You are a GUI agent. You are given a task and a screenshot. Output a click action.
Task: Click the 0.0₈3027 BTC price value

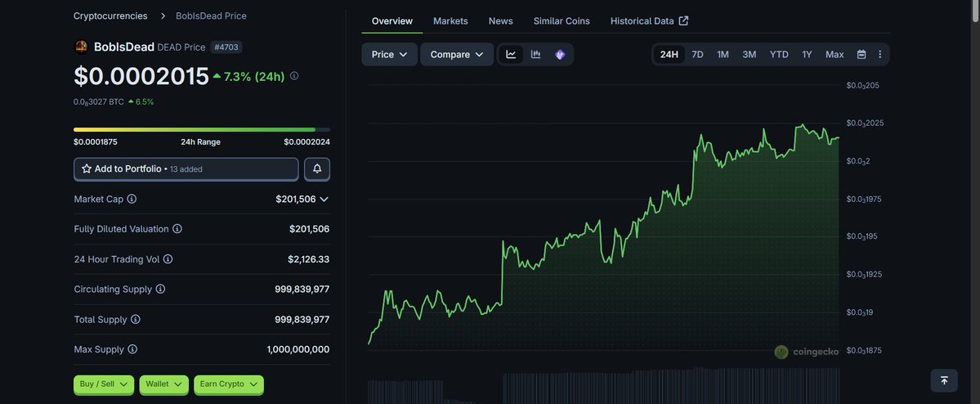(99, 101)
